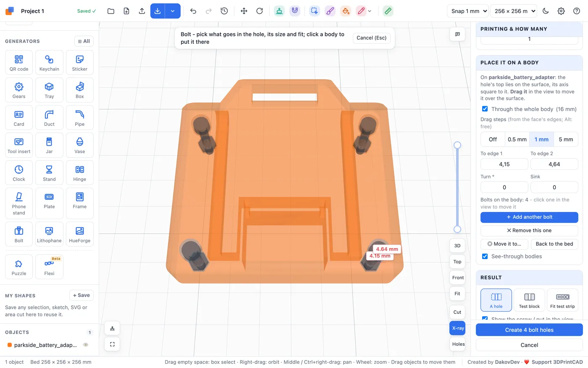The width and height of the screenshot is (588, 368).
Task: Click Add another bolt button
Action: click(x=529, y=217)
